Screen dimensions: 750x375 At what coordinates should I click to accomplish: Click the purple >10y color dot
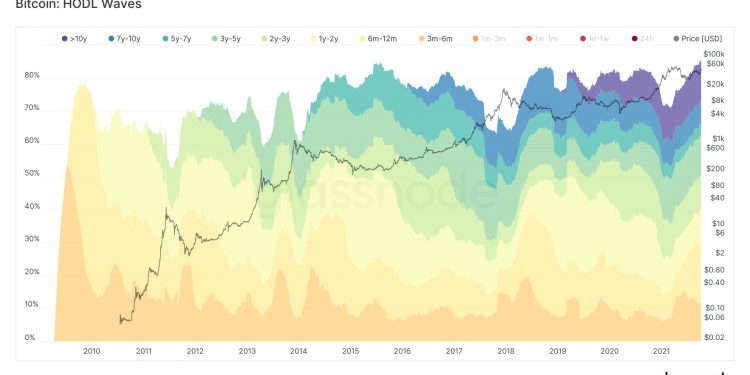(64, 39)
